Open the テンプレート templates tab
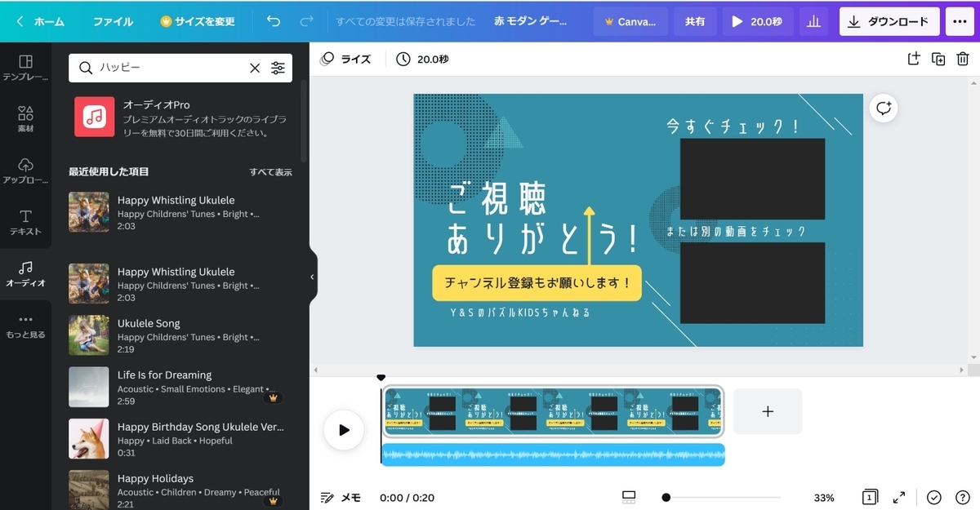 pos(25,68)
